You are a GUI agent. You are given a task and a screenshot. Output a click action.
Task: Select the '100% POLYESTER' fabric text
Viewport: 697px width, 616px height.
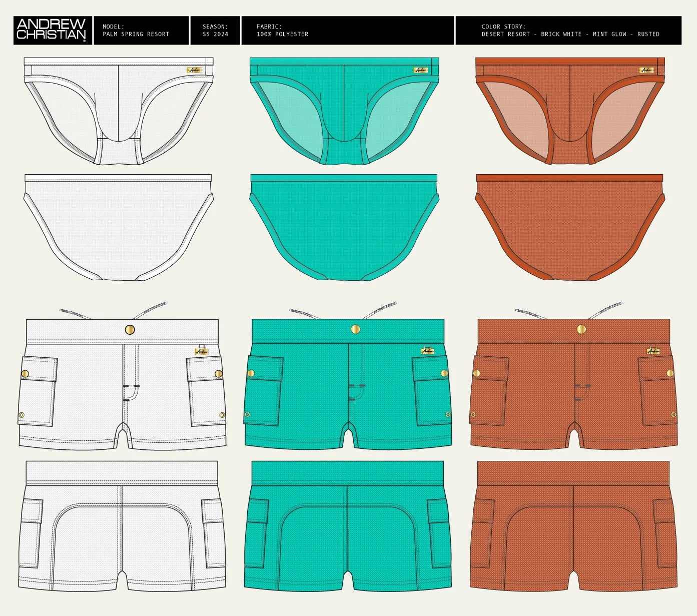click(x=282, y=34)
